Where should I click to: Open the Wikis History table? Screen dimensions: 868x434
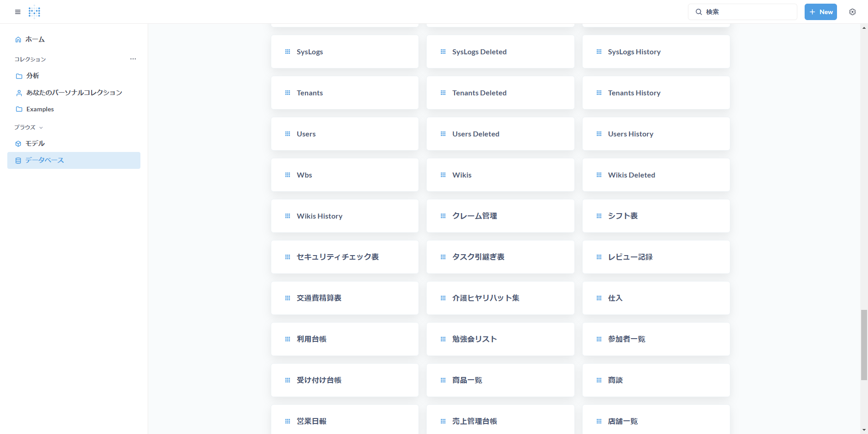(x=345, y=216)
